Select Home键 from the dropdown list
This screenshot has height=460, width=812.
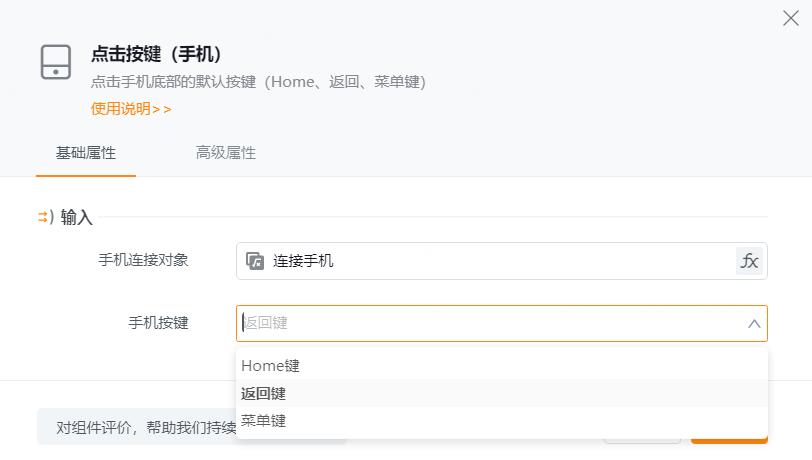[270, 366]
